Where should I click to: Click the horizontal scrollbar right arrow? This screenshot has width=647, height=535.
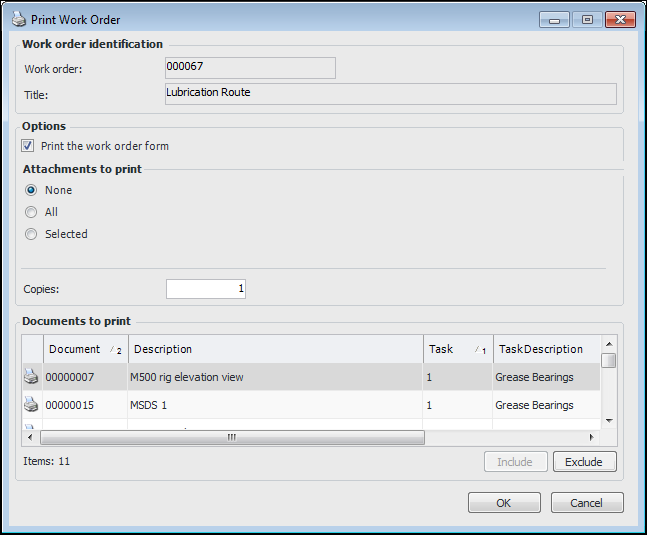tap(591, 437)
